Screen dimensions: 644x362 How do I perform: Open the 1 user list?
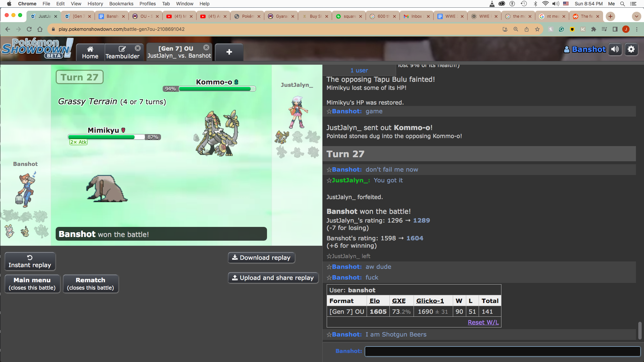pos(359,70)
